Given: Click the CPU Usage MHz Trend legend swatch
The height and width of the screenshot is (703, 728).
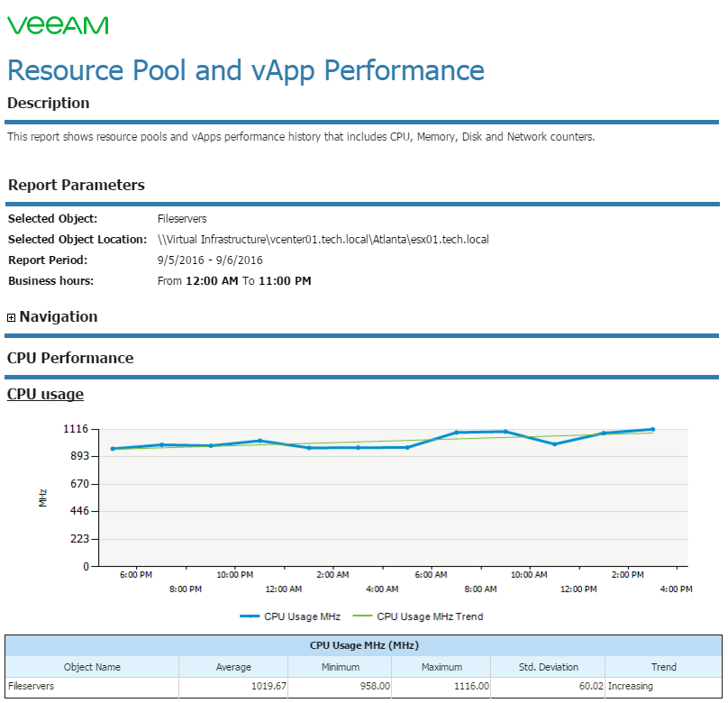Looking at the screenshot, I should pyautogui.click(x=362, y=616).
